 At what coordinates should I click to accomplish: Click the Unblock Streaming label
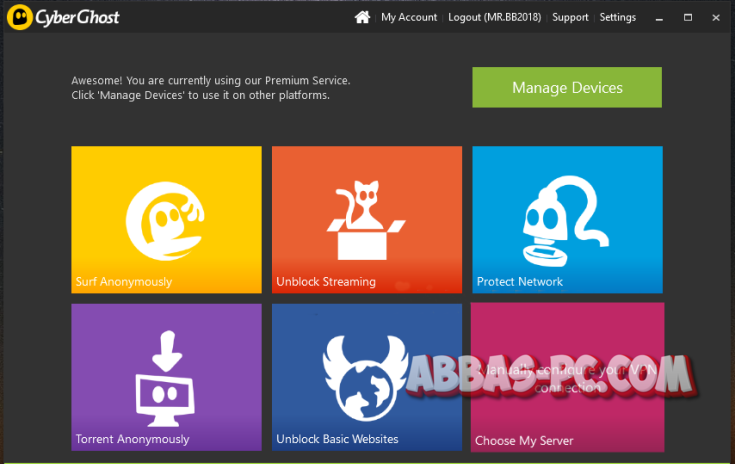326,282
